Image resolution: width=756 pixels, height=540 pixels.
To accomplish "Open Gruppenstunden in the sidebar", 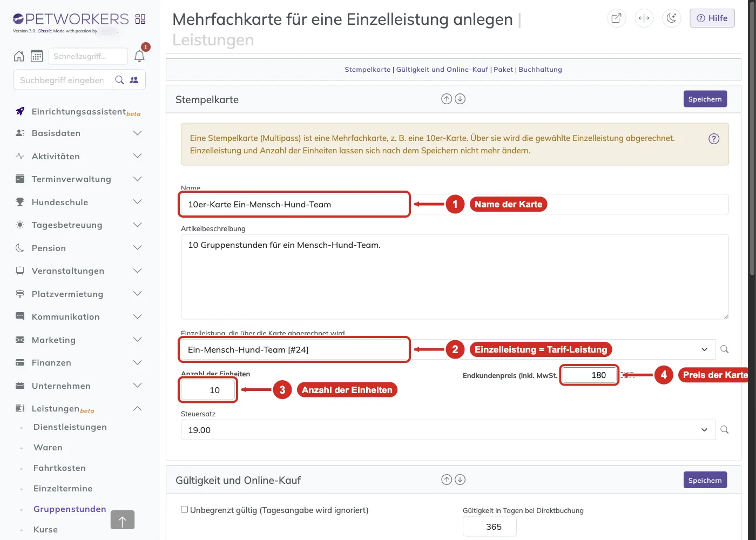I will pos(70,509).
